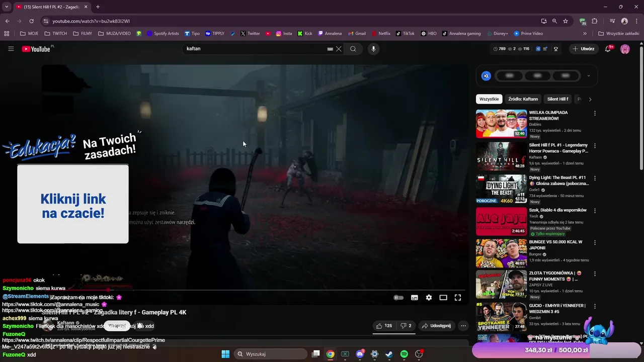Click the Utwórz create button
The height and width of the screenshot is (362, 644).
[x=584, y=49]
